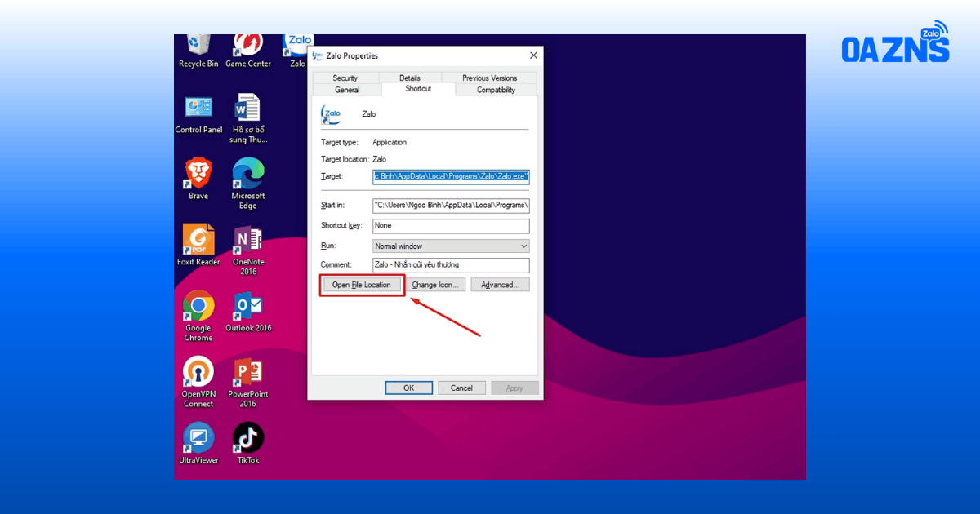The image size is (980, 514).
Task: Click the Comment field with Zalo text
Action: (x=451, y=265)
